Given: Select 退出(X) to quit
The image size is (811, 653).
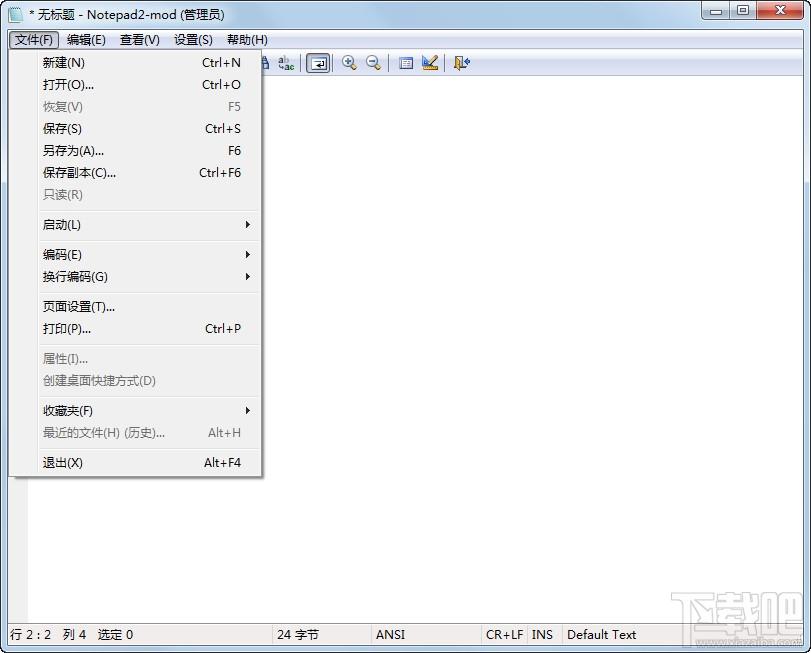Looking at the screenshot, I should point(136,463).
